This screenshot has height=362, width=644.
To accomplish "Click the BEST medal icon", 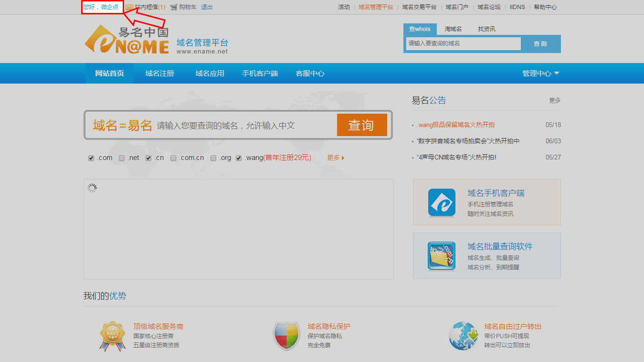I will point(113,336).
